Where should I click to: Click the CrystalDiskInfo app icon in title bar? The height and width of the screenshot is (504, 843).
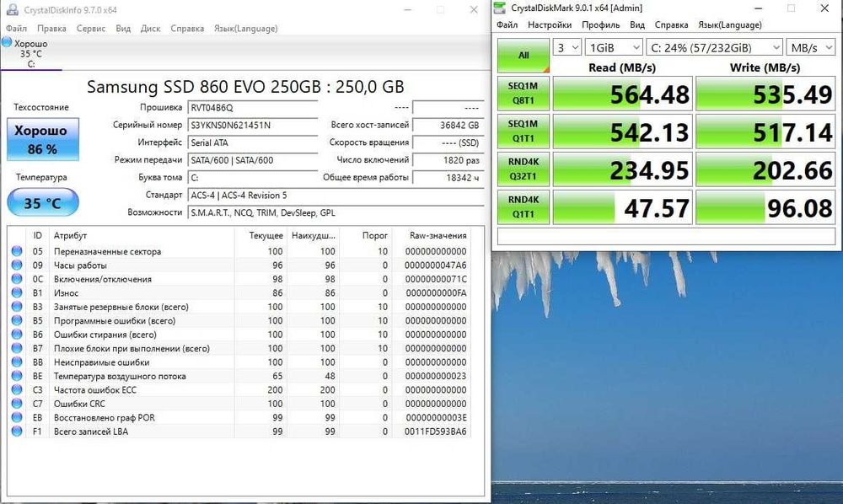[x=12, y=9]
